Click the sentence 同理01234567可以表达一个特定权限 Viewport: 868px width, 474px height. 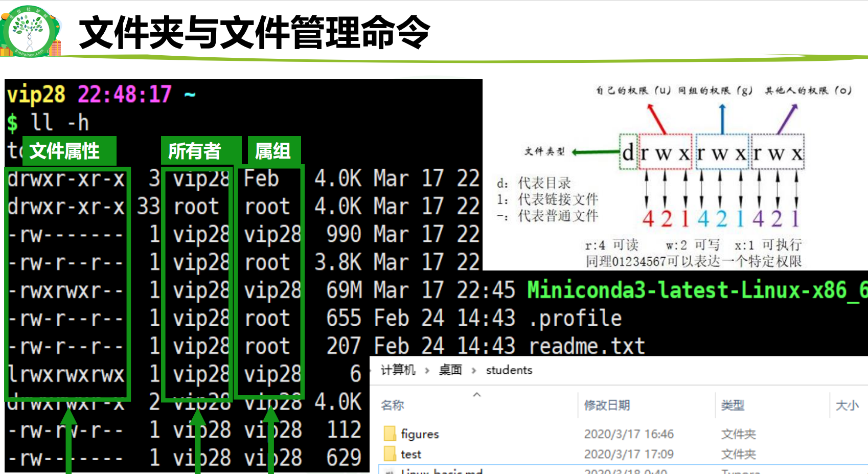(x=694, y=261)
